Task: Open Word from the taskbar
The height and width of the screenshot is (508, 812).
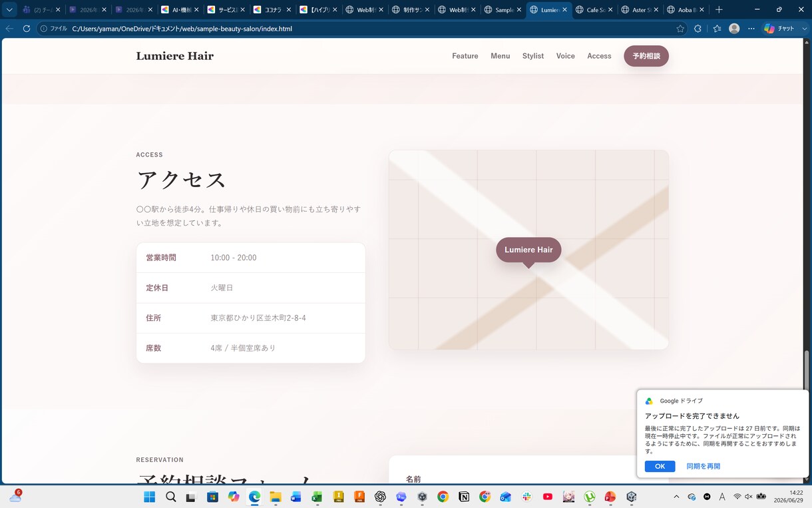Action: click(296, 497)
